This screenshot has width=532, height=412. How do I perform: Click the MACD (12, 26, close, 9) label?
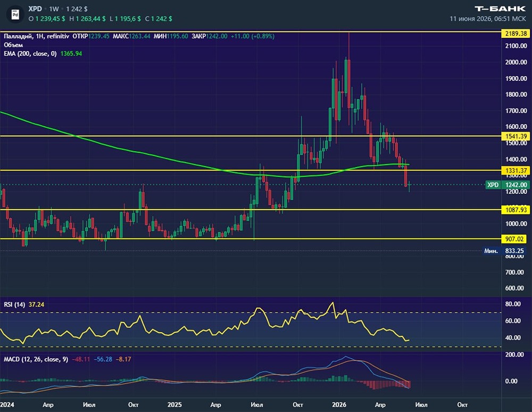(36, 359)
